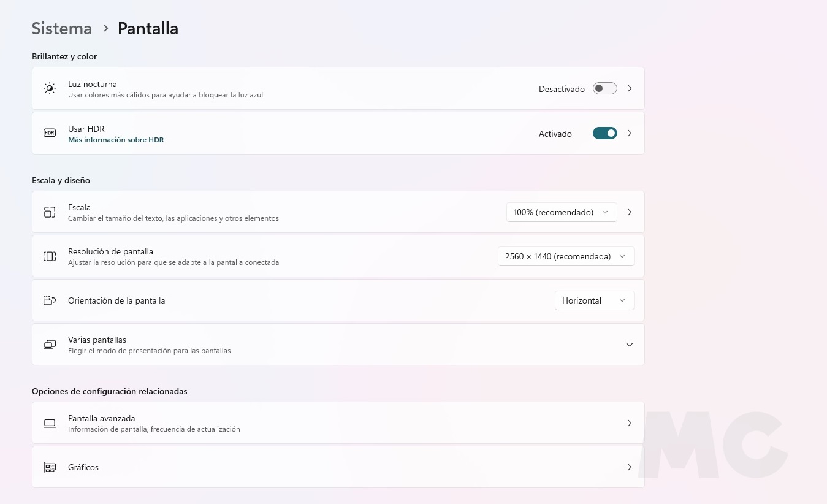Click the Luz nocturna sun icon

tap(50, 89)
